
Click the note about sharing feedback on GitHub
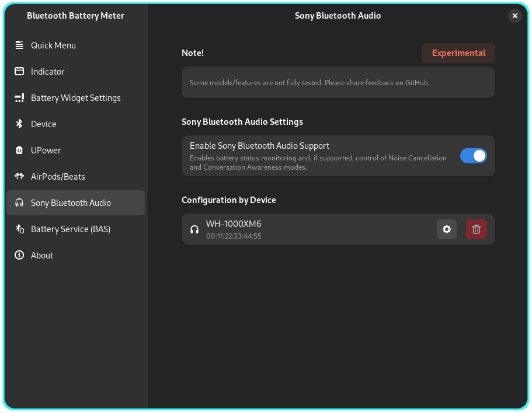click(x=310, y=83)
